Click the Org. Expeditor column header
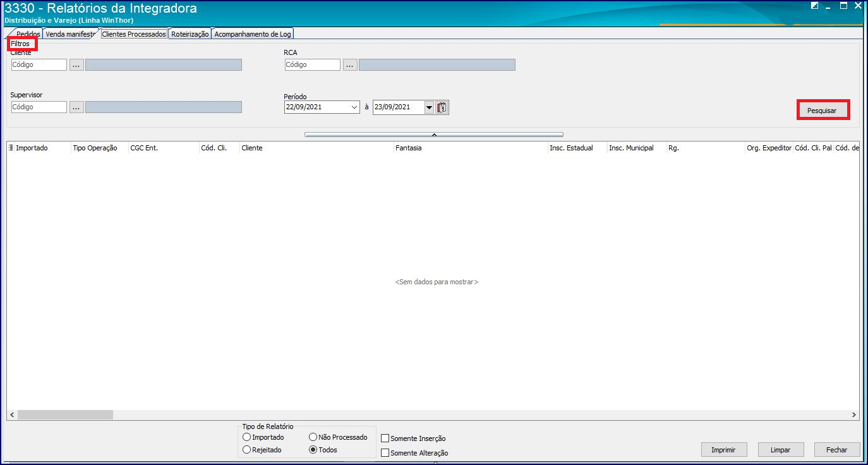868x465 pixels. [769, 148]
